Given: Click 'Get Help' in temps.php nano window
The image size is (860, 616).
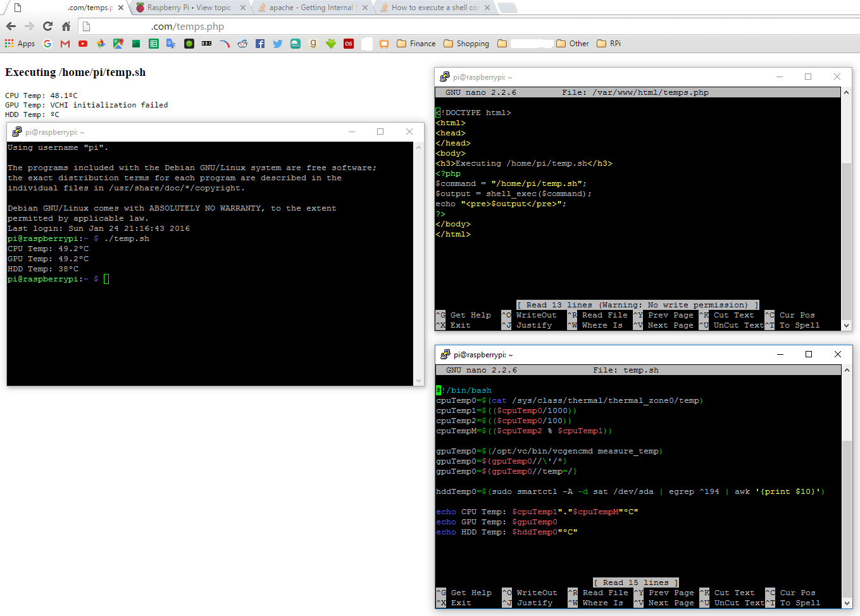Looking at the screenshot, I should pos(470,315).
